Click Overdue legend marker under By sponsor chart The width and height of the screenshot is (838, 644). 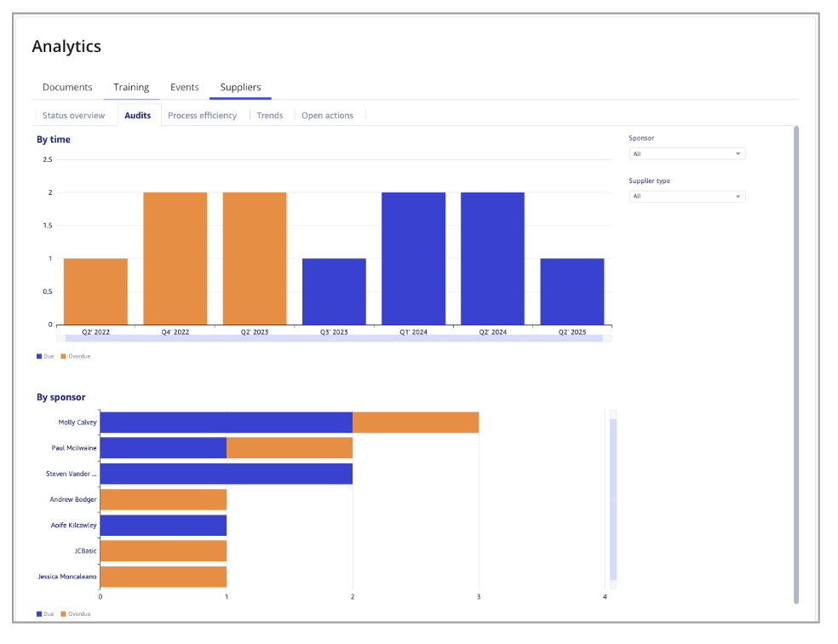click(63, 613)
